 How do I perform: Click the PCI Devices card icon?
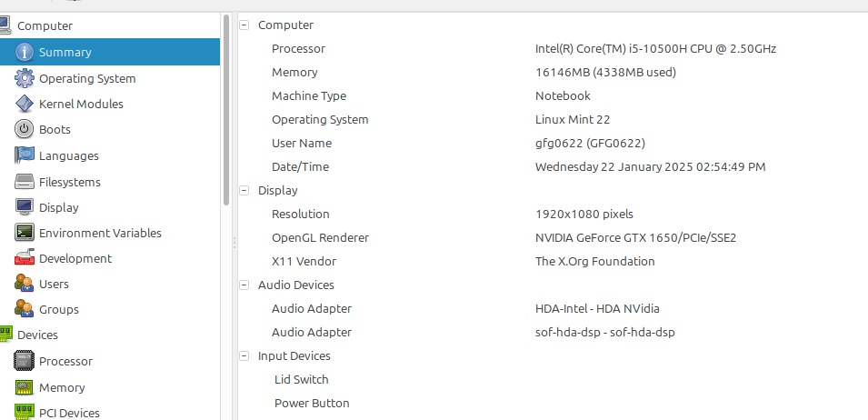click(25, 413)
